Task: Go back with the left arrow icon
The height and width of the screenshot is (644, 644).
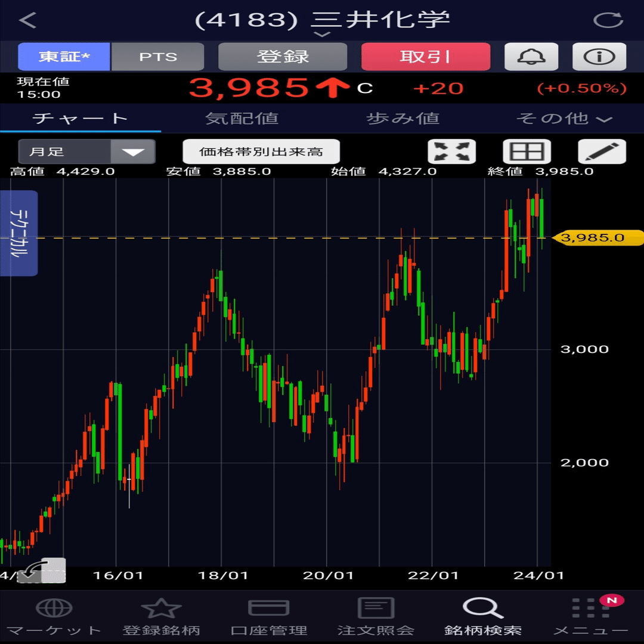Action: coord(27,20)
